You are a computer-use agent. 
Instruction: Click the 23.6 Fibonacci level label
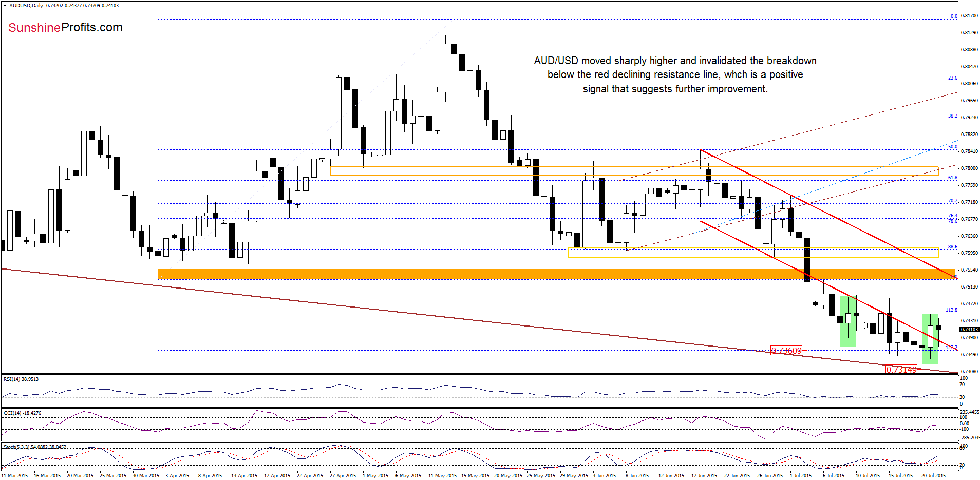point(953,78)
